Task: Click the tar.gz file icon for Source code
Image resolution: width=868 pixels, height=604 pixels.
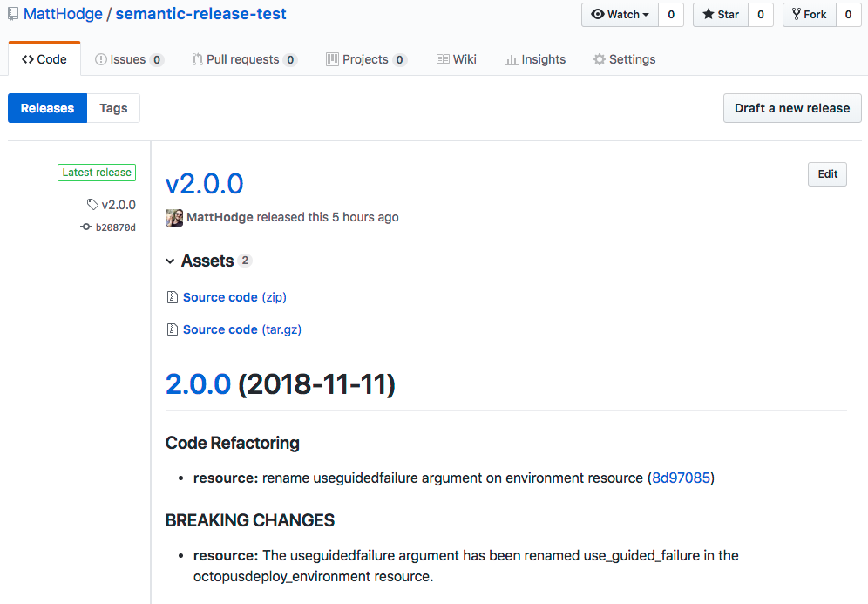Action: 172,330
